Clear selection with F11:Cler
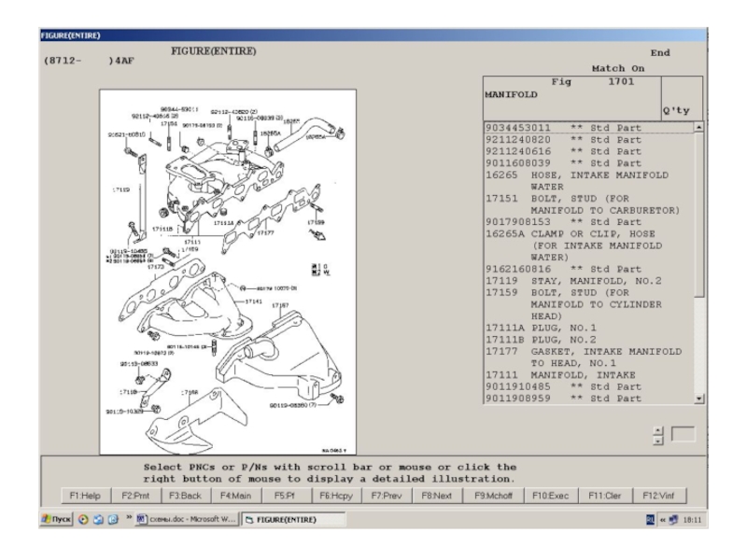Image resolution: width=747 pixels, height=560 pixels. tap(605, 496)
